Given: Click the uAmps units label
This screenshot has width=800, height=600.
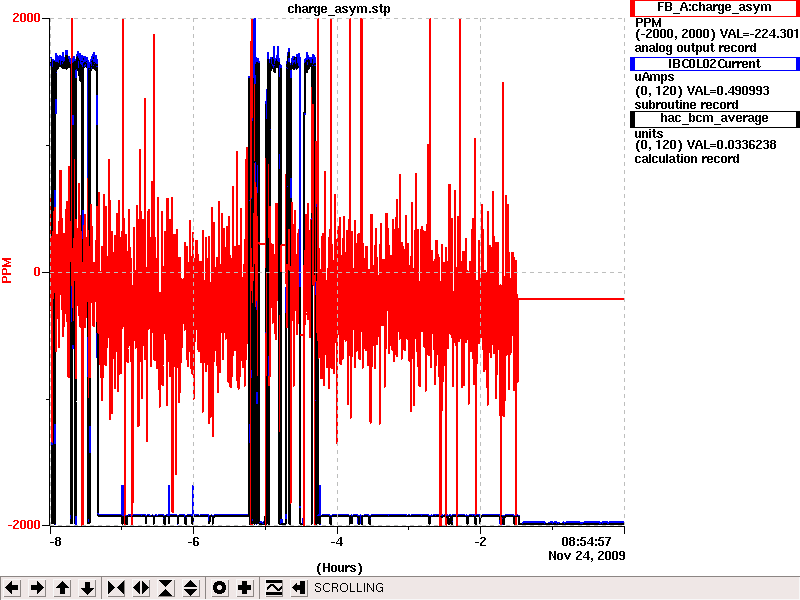Looking at the screenshot, I should click(x=655, y=77).
